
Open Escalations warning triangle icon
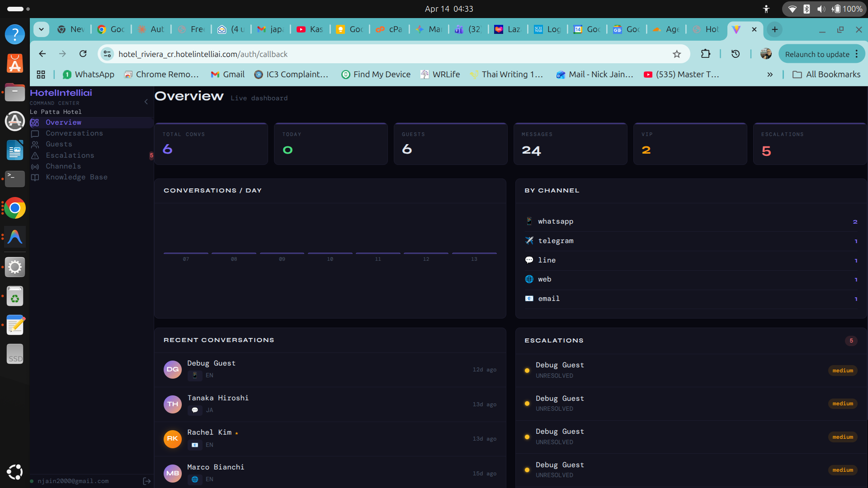35,155
